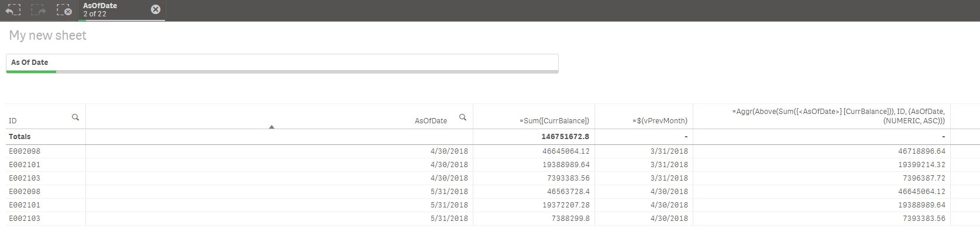This screenshot has width=980, height=239.
Task: Click the 3/31/2018 value in the E002103 row
Action: [x=669, y=178]
